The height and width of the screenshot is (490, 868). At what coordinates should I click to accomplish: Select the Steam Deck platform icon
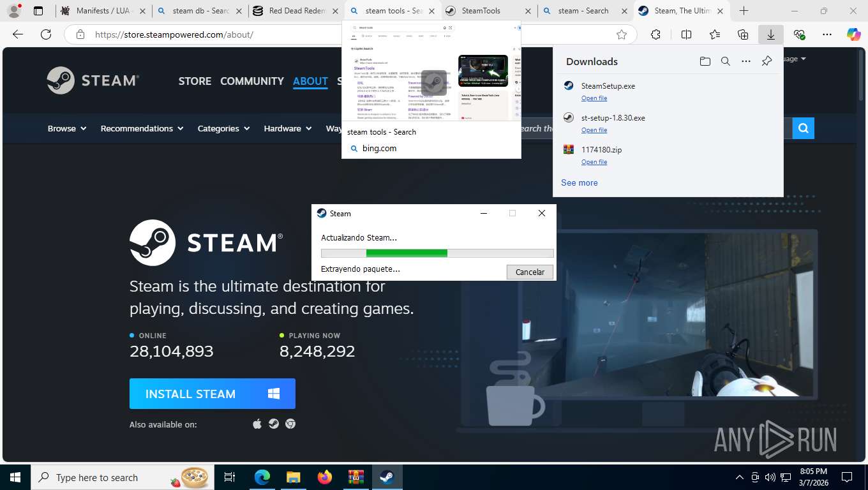274,424
